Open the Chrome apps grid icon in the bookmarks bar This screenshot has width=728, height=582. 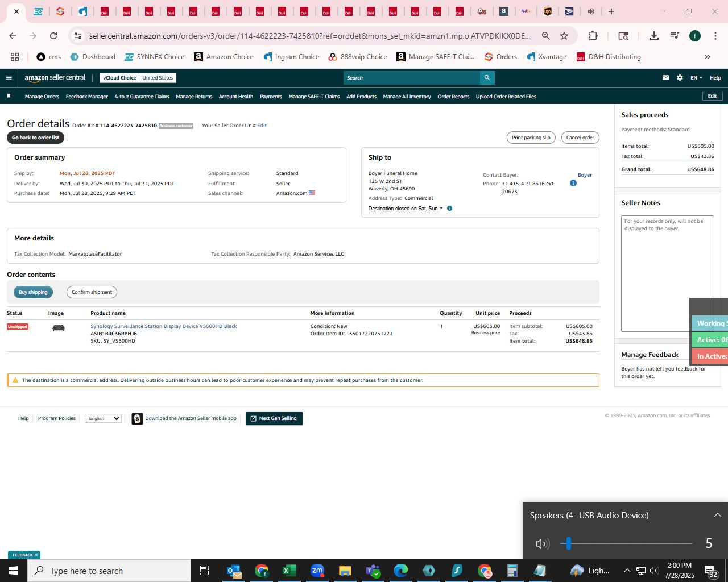pyautogui.click(x=15, y=57)
